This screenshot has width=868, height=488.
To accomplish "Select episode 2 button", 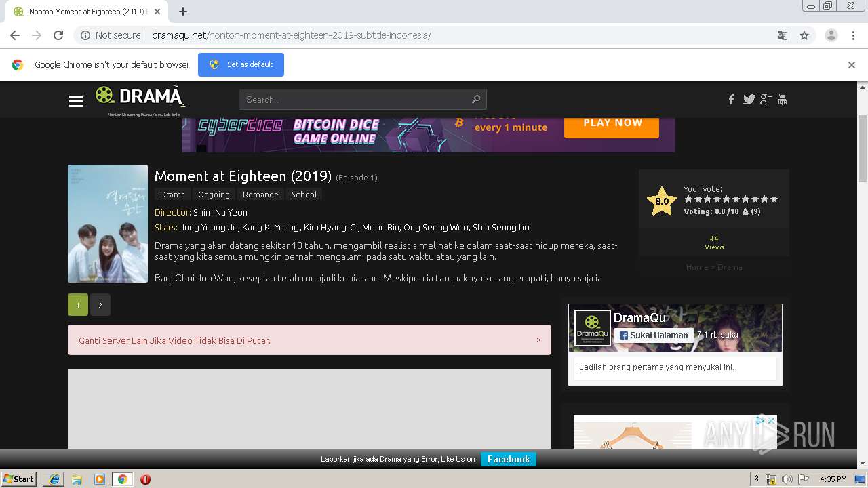I will click(100, 305).
